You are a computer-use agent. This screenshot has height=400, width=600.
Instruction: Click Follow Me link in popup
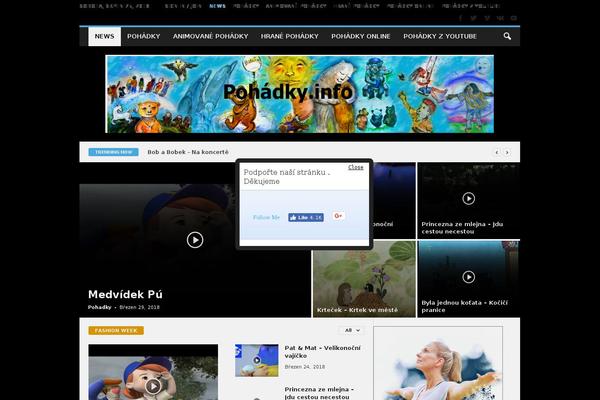tap(266, 217)
